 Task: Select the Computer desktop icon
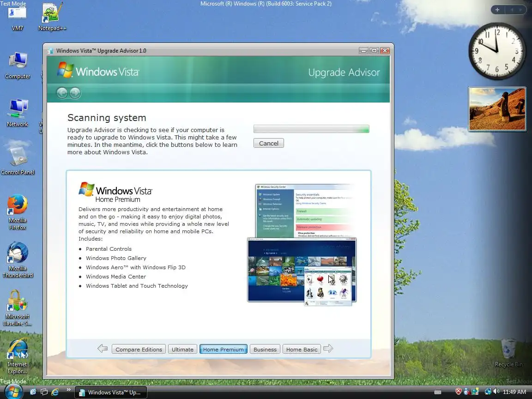pos(18,66)
